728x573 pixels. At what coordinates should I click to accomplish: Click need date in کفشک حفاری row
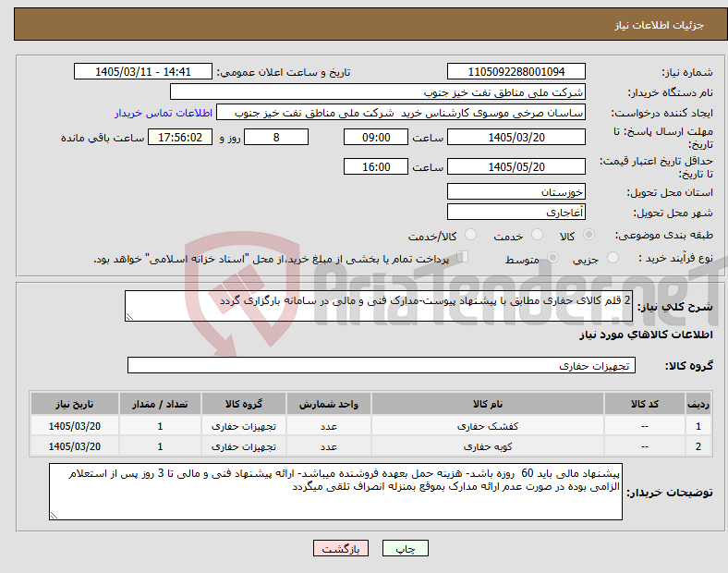(x=75, y=426)
